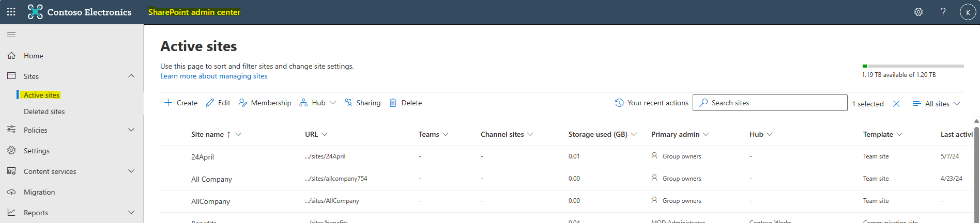Click Team site in All Company row
This screenshot has height=223, width=980.
pos(876,179)
